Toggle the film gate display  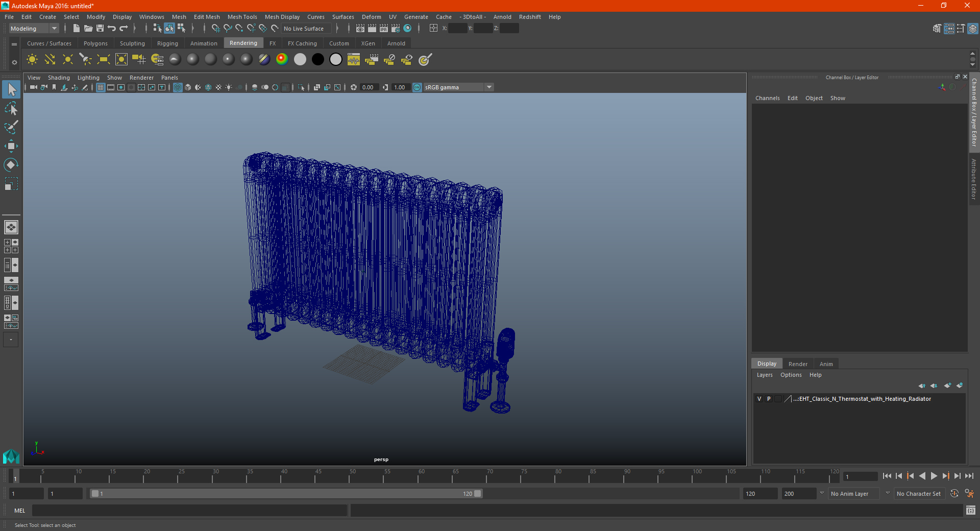click(111, 87)
